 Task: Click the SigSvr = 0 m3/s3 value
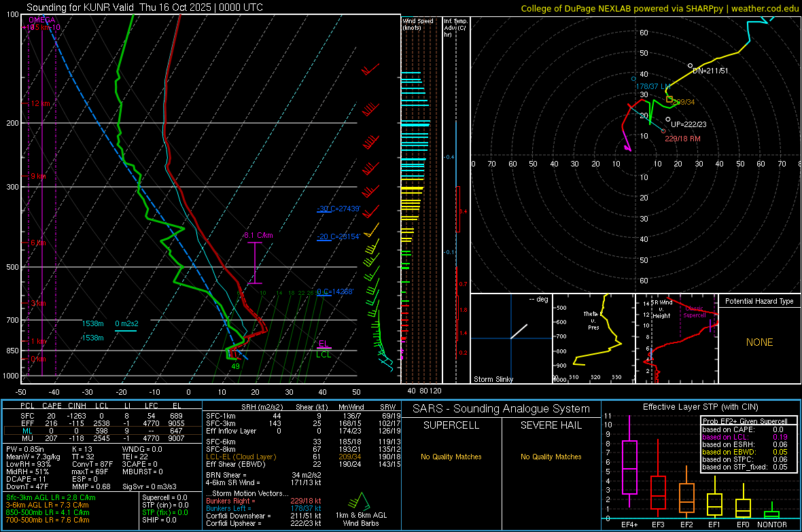[x=150, y=486]
